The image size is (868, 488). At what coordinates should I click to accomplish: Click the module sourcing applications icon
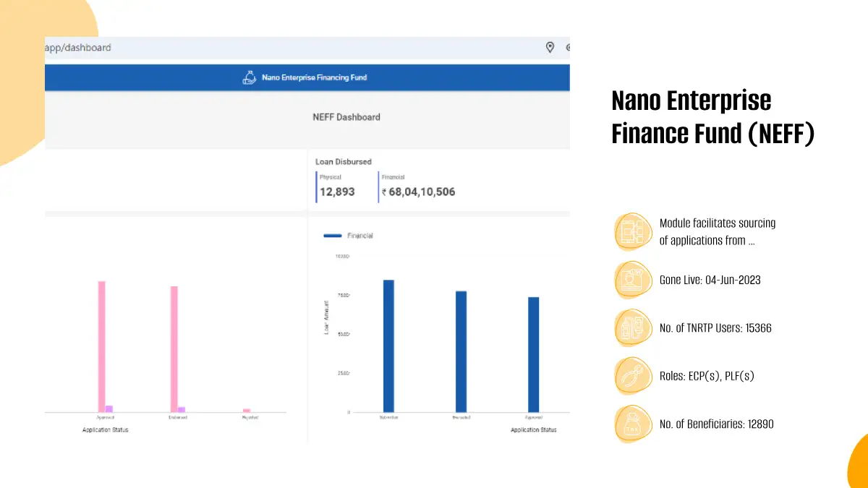[x=634, y=232]
